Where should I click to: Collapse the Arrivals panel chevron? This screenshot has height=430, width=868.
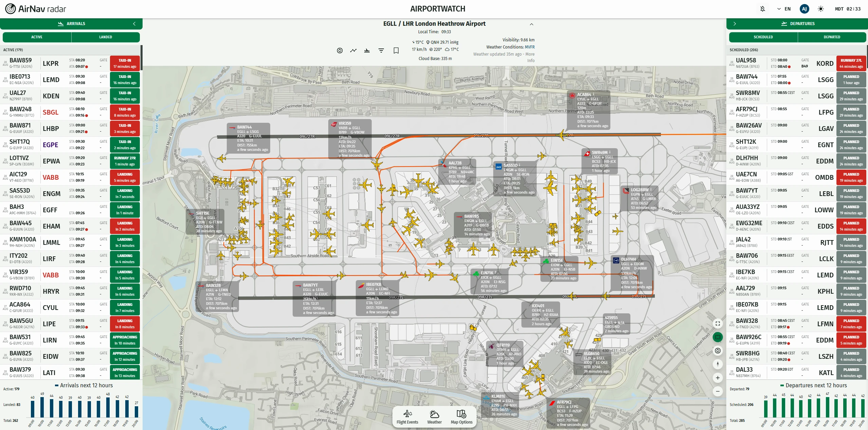134,24
